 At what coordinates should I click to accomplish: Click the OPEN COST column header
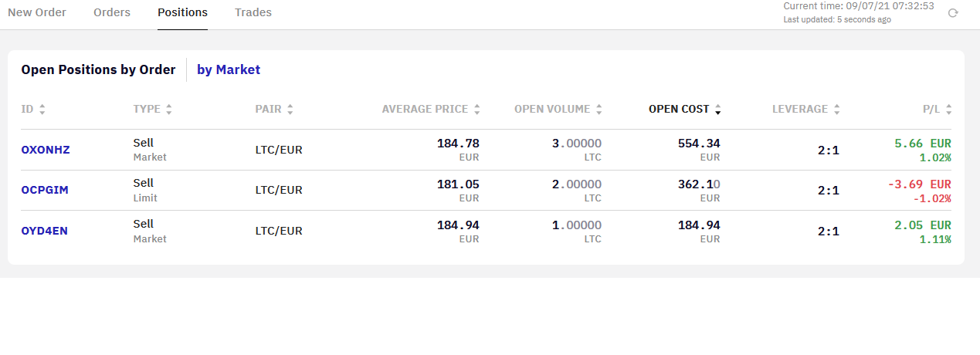pyautogui.click(x=678, y=109)
